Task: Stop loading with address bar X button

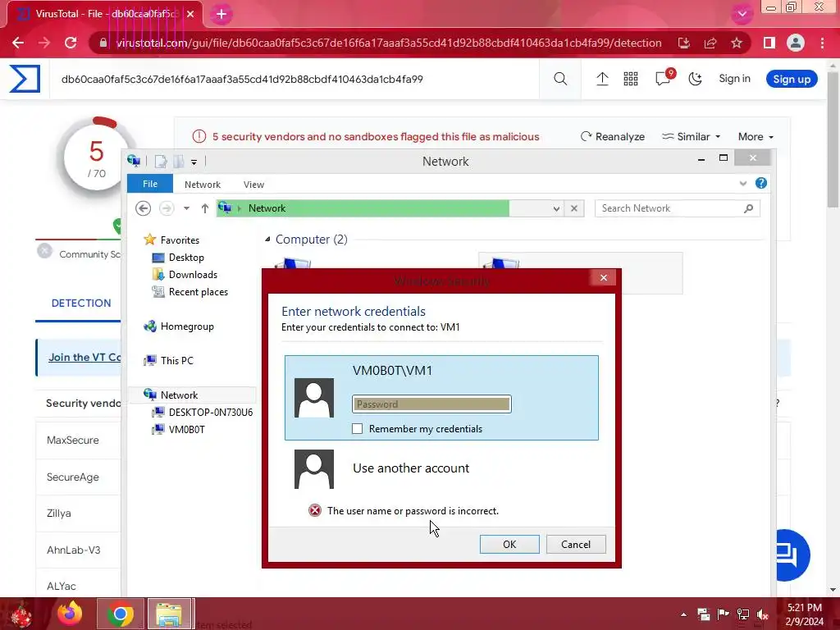Action: point(574,208)
